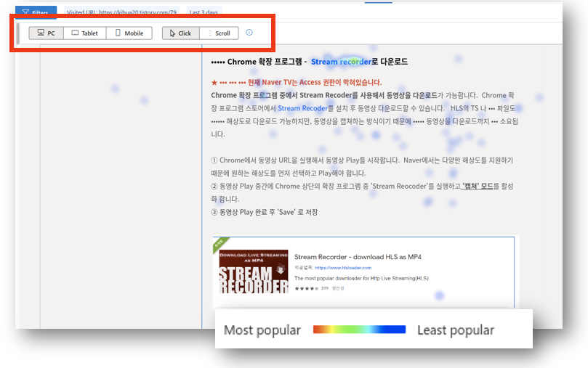Click the Most popular legend label

[262, 330]
